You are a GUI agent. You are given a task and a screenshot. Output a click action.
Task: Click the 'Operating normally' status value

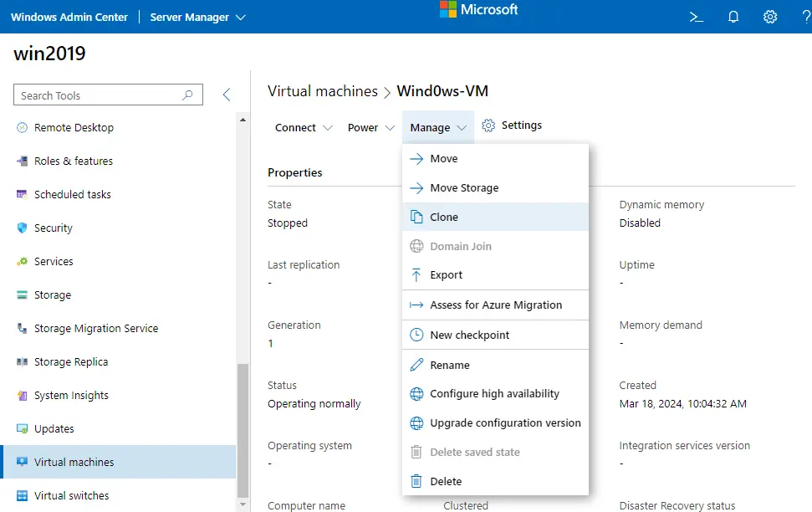[314, 404]
